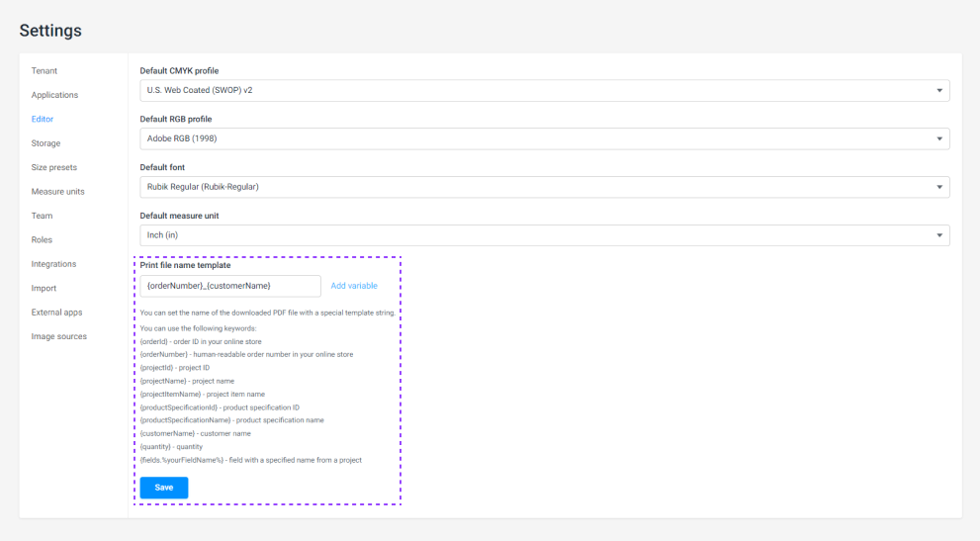980x541 pixels.
Task: Open Image sources settings
Action: 59,336
